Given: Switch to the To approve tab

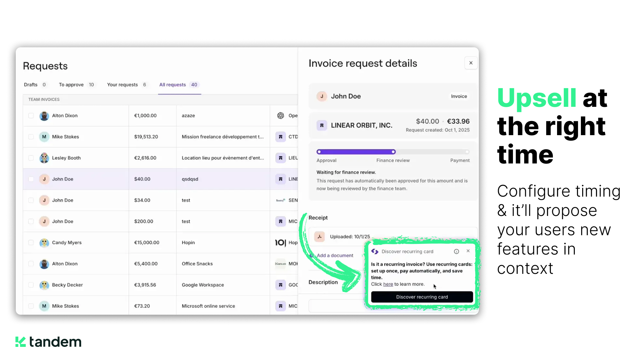Looking at the screenshot, I should point(71,85).
